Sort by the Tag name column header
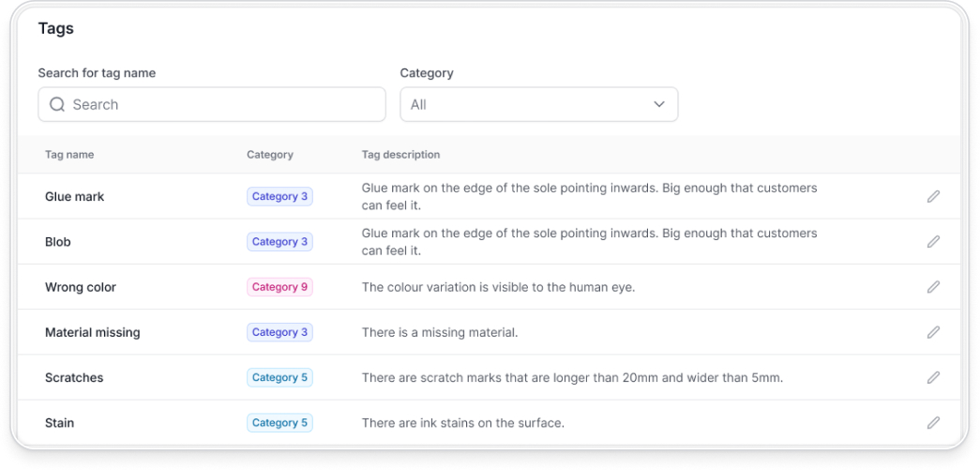The height and width of the screenshot is (470, 980). [x=69, y=155]
